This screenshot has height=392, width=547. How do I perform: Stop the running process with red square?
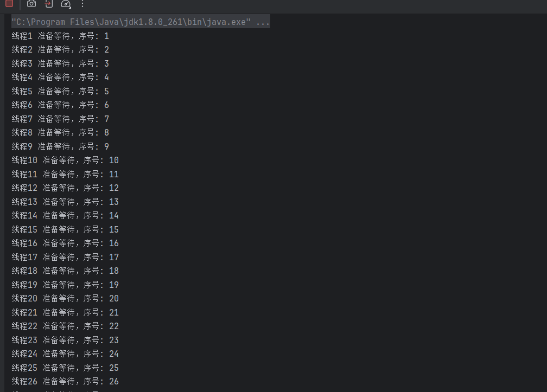pos(9,3)
